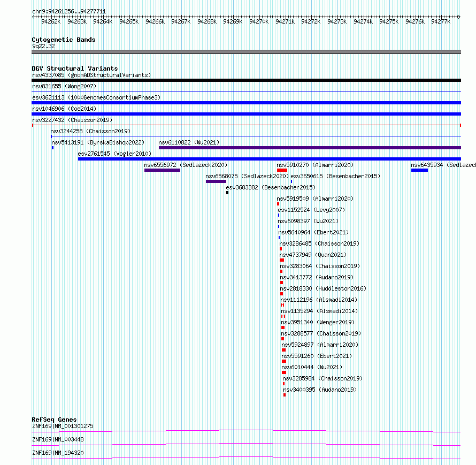Image resolution: width=476 pixels, height=465 pixels.
Task: Click the DGV Structural Variants track title
Action: coord(75,68)
